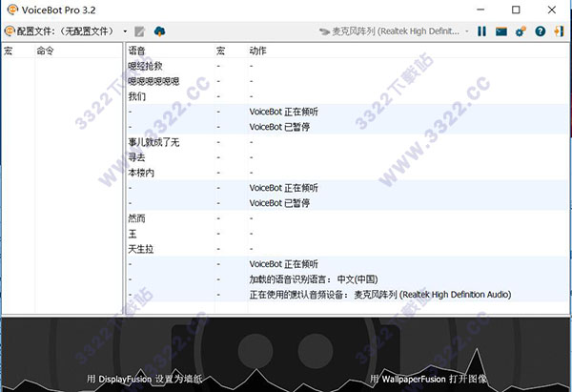The height and width of the screenshot is (392, 572).
Task: Select the 正在使用的默认音频设备 log entry
Action: pyautogui.click(x=347, y=295)
